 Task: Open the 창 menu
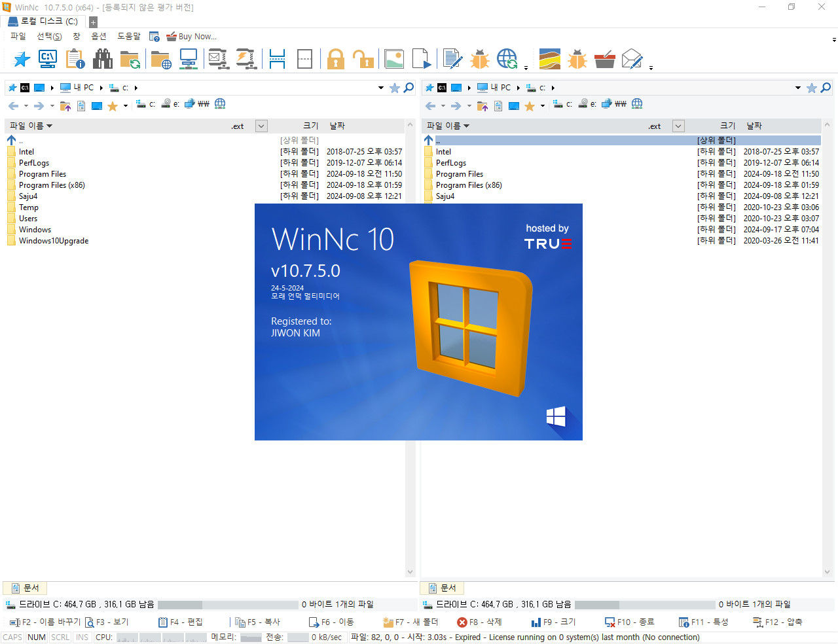77,37
